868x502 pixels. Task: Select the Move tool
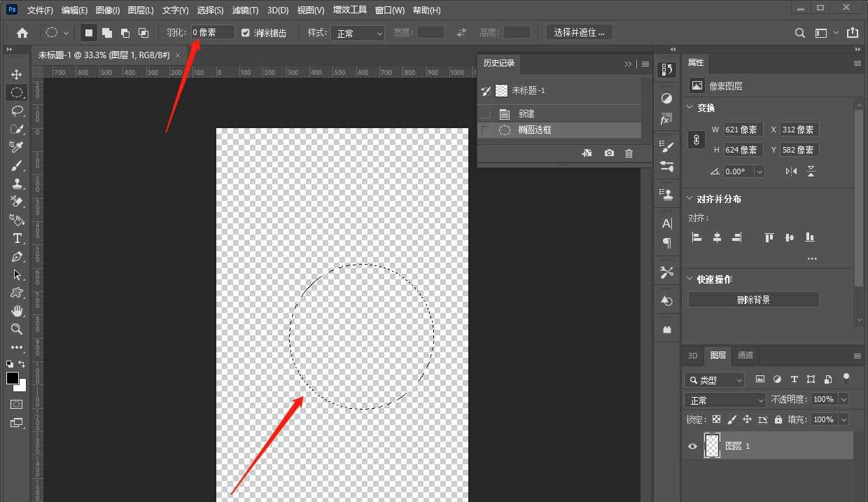[x=17, y=74]
